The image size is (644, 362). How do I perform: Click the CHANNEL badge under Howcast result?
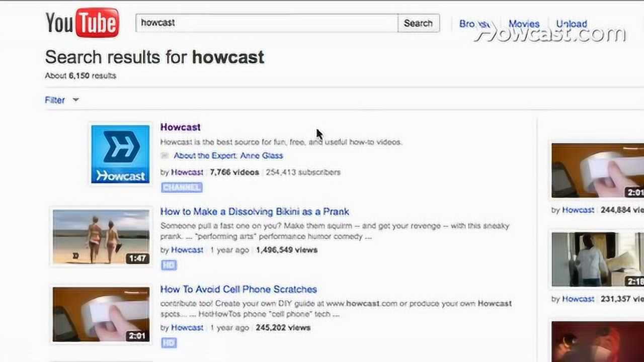(x=182, y=187)
